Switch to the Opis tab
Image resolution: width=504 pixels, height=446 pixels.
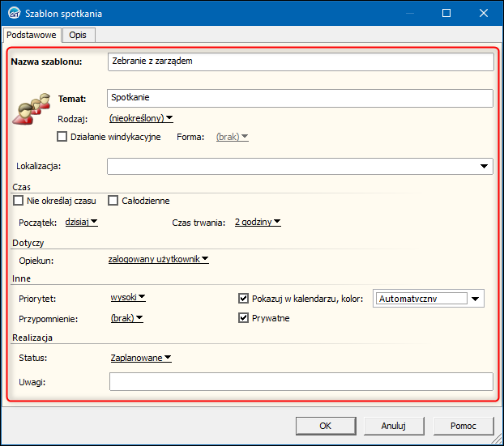point(78,35)
